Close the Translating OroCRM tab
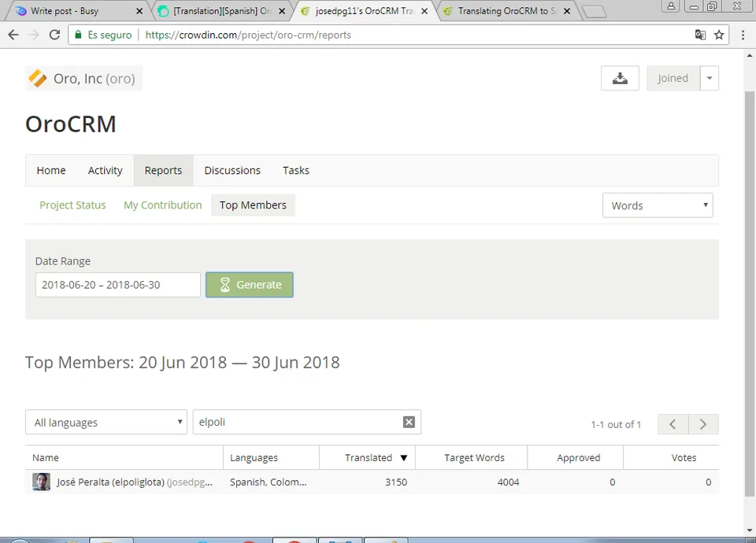This screenshot has height=543, width=756. pos(567,10)
